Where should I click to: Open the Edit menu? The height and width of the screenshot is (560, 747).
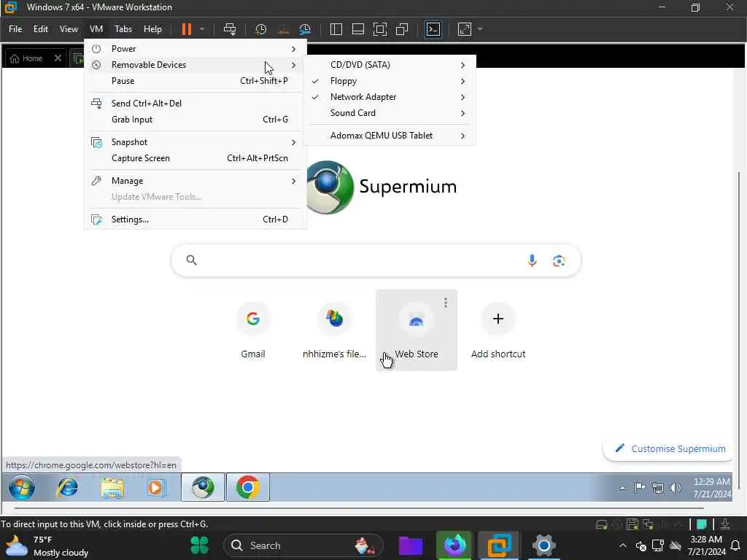point(41,29)
